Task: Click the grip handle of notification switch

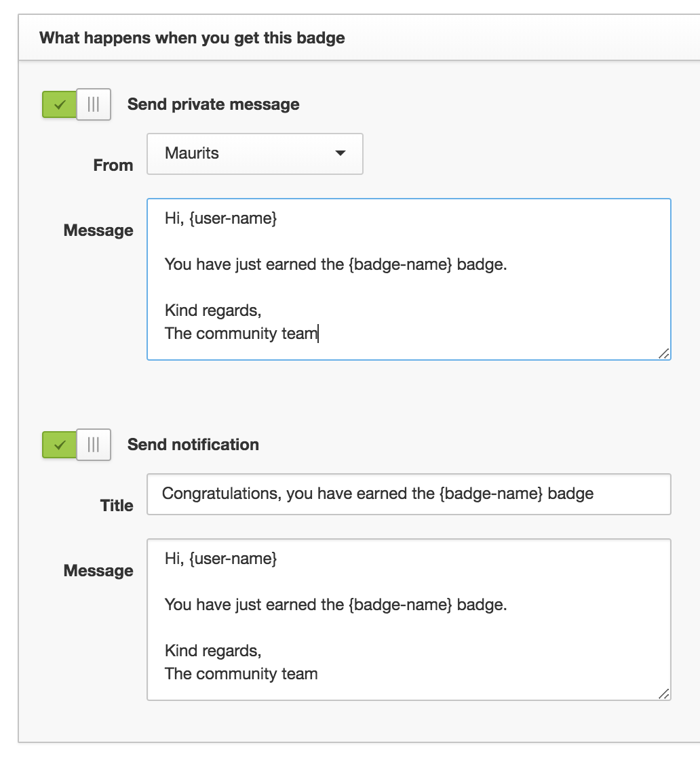Action: (x=94, y=444)
